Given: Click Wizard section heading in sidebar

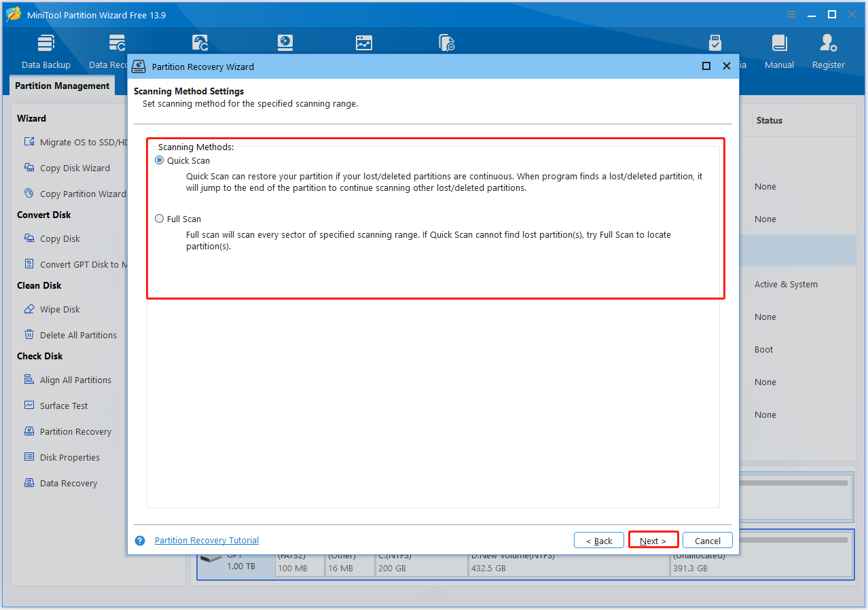Looking at the screenshot, I should [x=31, y=118].
